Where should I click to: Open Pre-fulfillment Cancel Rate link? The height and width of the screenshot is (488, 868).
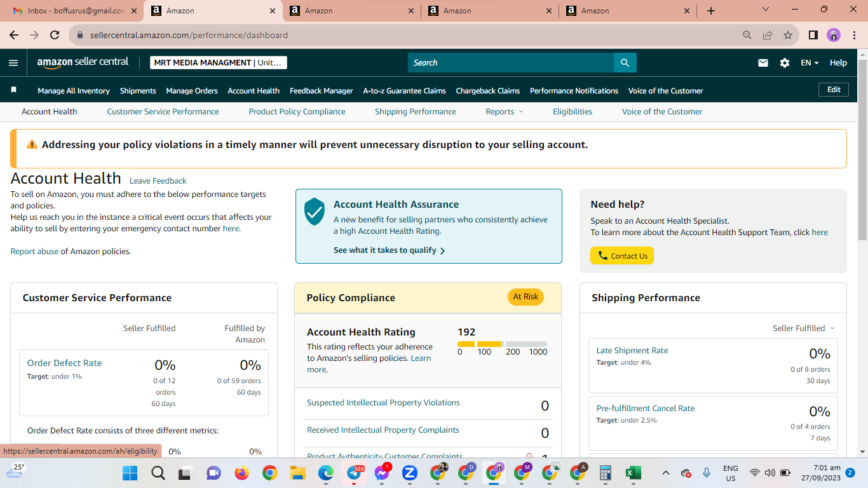[x=646, y=409]
